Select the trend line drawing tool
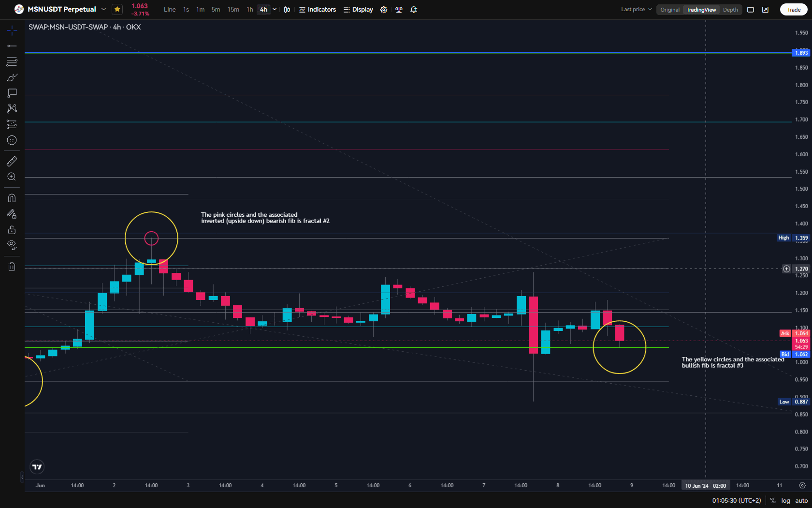This screenshot has width=812, height=508. [x=12, y=46]
